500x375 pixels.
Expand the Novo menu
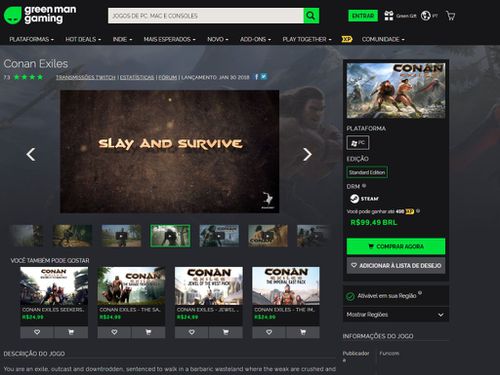(x=218, y=39)
